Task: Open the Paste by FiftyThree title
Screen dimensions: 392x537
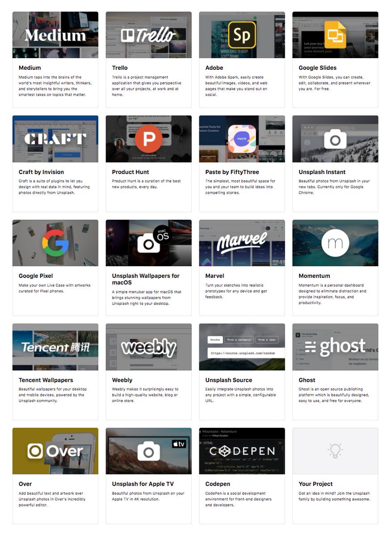Action: click(x=232, y=172)
